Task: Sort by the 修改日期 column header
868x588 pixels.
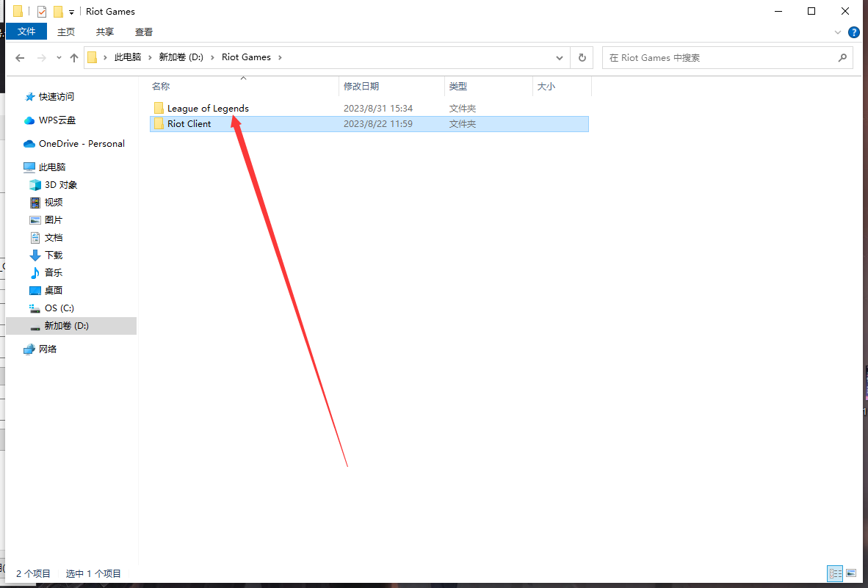Action: point(361,87)
